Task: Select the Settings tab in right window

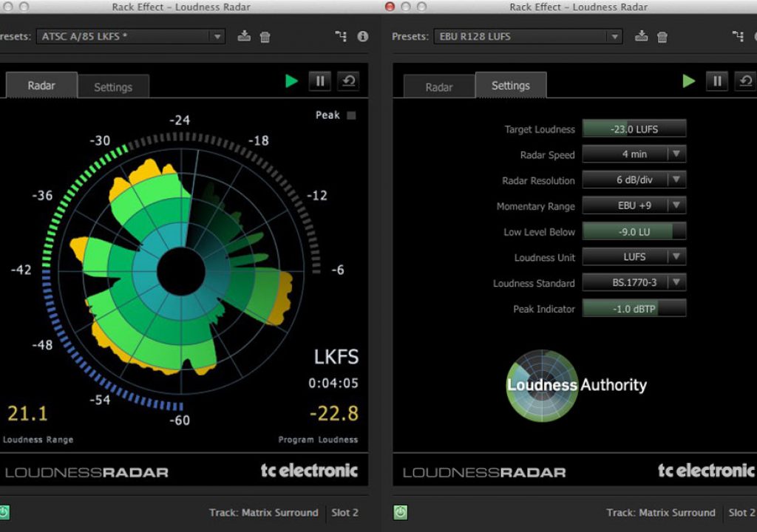Action: 511,86
